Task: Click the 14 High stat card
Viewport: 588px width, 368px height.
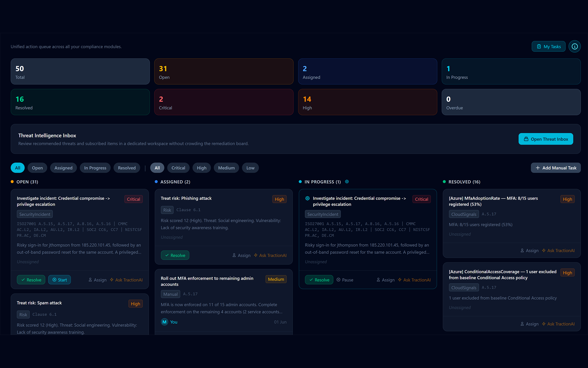Action: click(367, 102)
